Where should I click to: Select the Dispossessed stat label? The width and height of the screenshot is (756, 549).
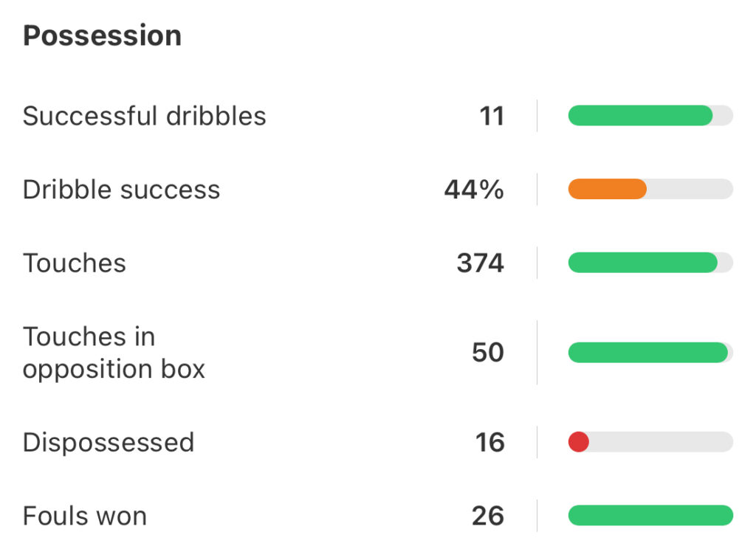108,442
